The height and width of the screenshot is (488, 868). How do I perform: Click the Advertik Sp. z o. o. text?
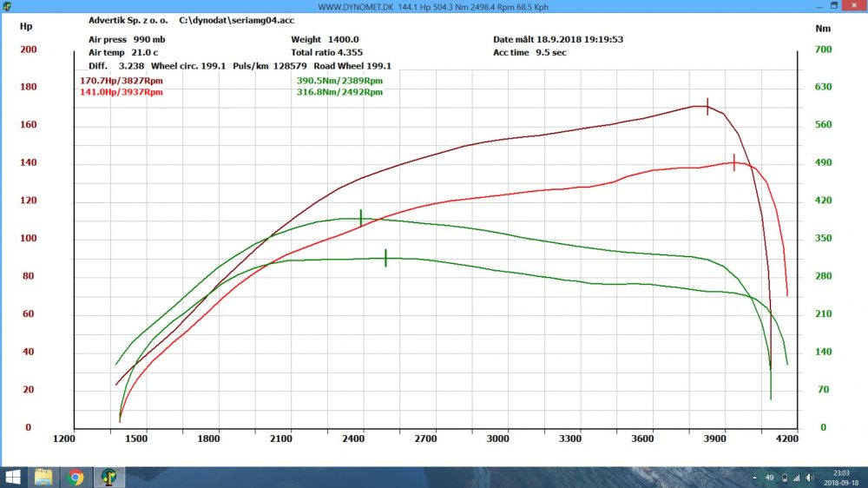point(128,21)
